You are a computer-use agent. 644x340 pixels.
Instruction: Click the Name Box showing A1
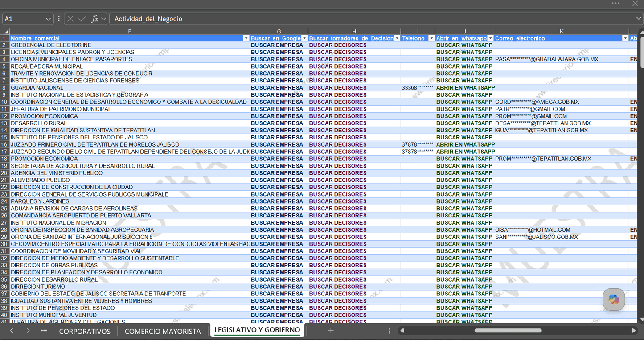23,19
